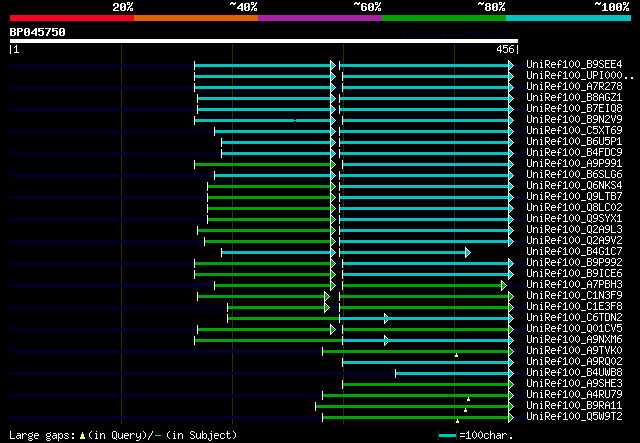Select the UniRef100_B9N2V9 label
The width and height of the screenshot is (640, 443).
pyautogui.click(x=574, y=120)
